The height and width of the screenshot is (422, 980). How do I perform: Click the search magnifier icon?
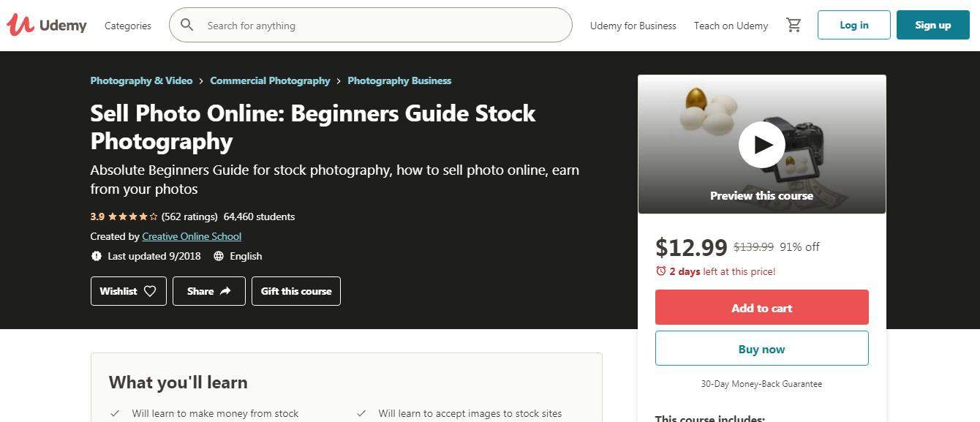187,24
